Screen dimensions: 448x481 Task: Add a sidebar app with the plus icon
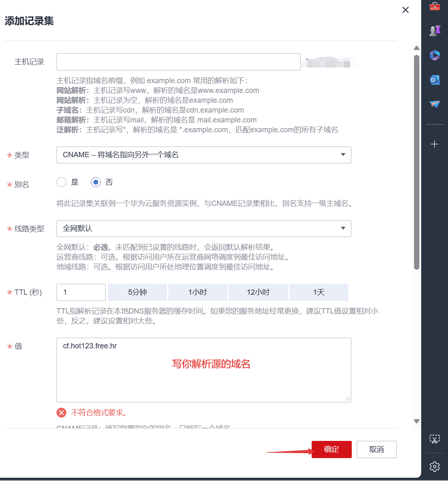(434, 144)
